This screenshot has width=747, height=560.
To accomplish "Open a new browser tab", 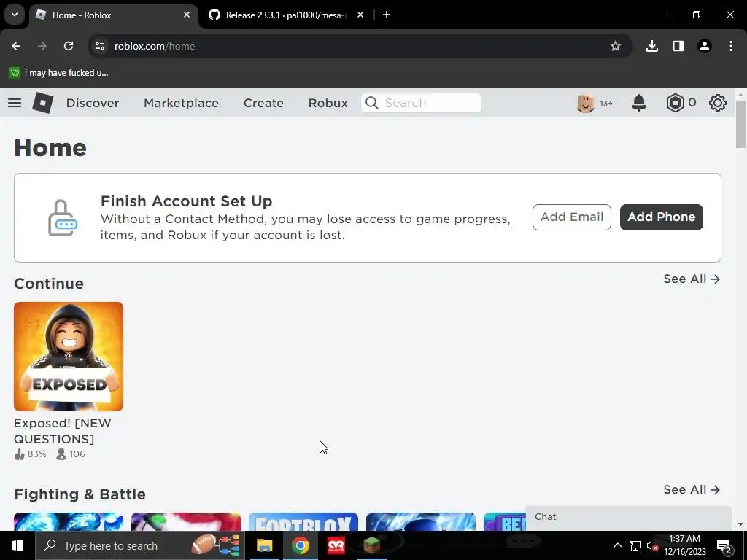I will [x=387, y=15].
